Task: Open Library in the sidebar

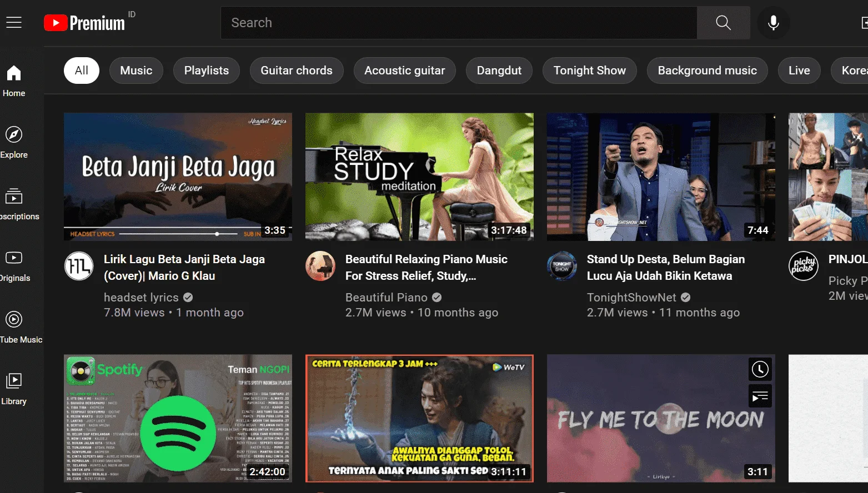Action: tap(14, 389)
